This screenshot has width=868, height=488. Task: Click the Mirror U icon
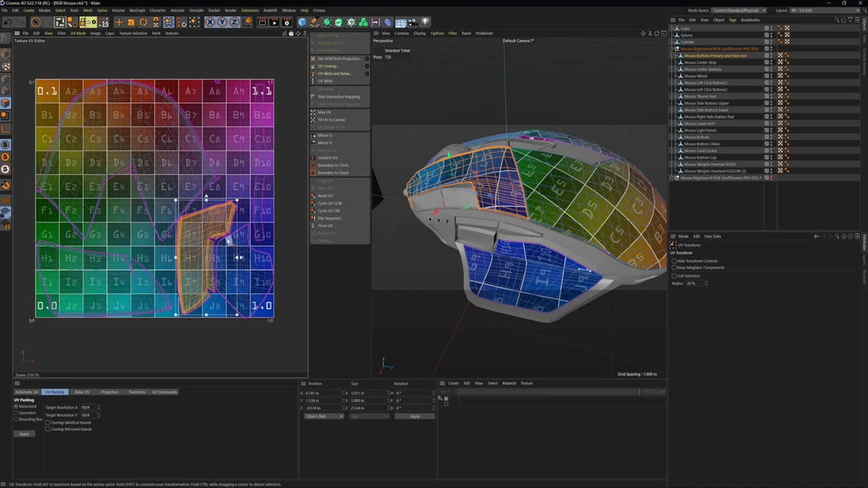coord(312,135)
